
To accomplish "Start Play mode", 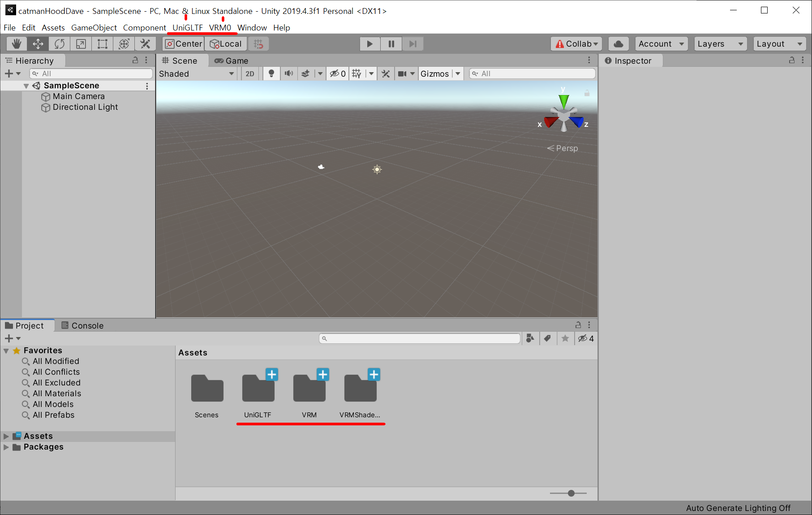I will tap(370, 44).
